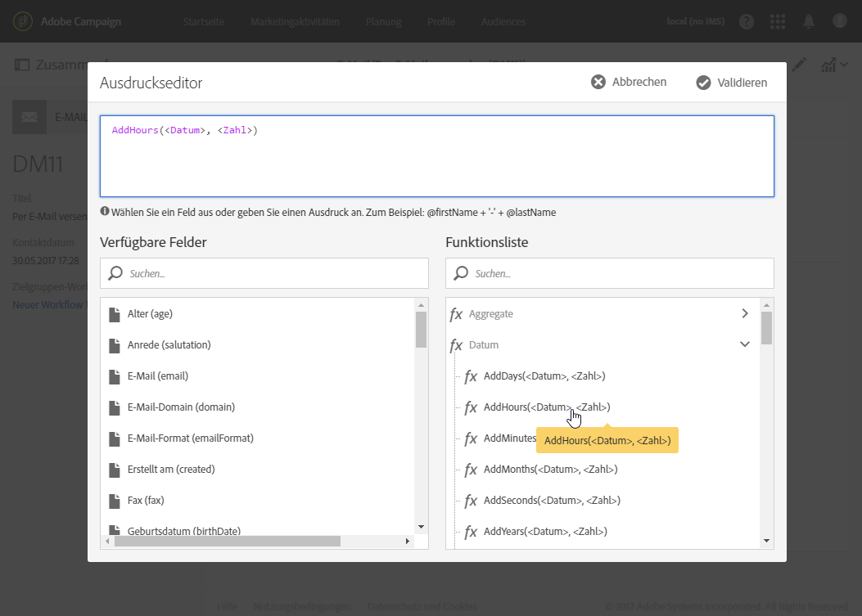The width and height of the screenshot is (862, 616).
Task: Click the Validieren checkmark icon
Action: coord(703,82)
